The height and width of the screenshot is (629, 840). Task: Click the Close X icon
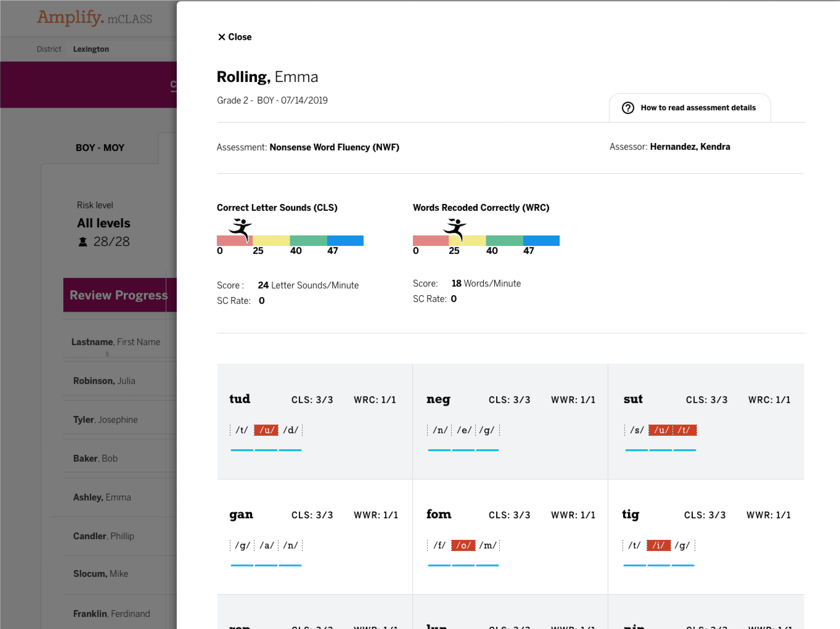(x=221, y=37)
